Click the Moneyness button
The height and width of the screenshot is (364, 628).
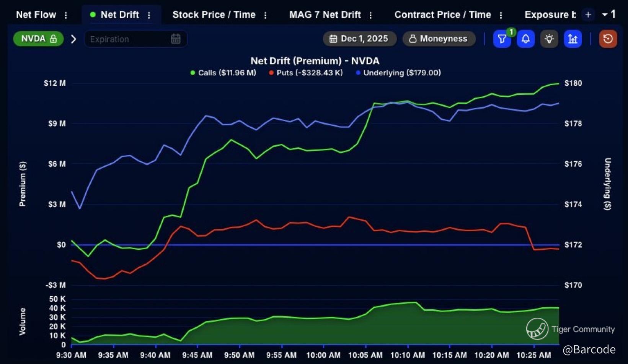(439, 39)
